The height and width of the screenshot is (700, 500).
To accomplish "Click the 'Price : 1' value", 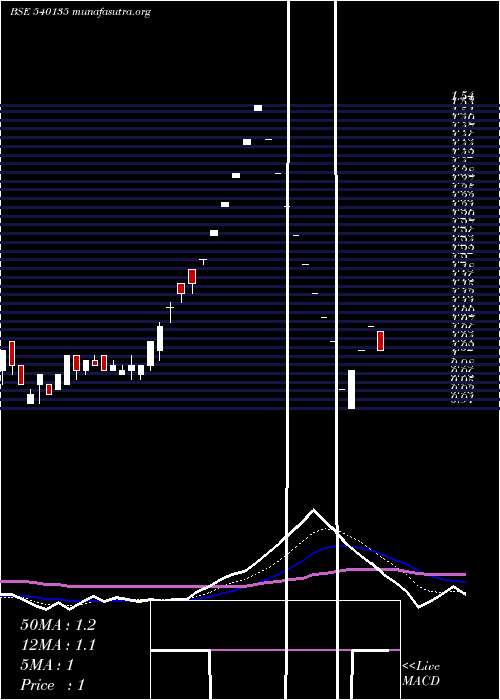I will (x=52, y=685).
